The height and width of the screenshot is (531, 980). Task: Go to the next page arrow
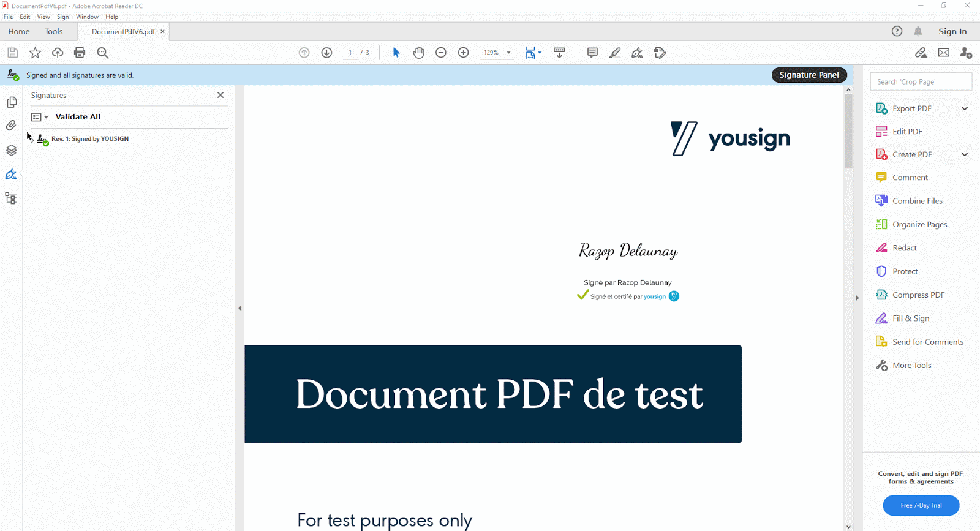point(327,53)
